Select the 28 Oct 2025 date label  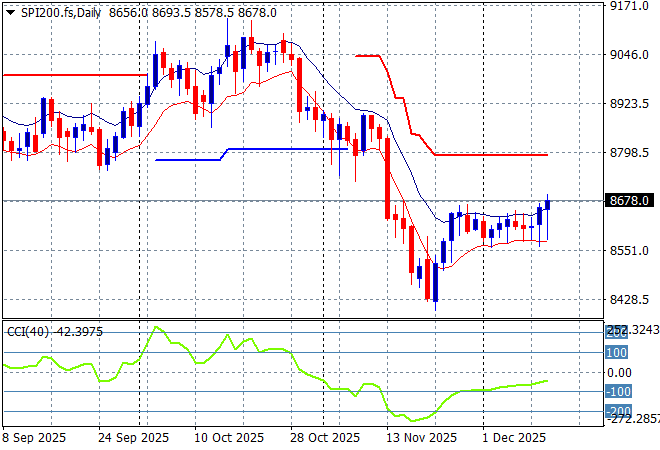tap(325, 437)
